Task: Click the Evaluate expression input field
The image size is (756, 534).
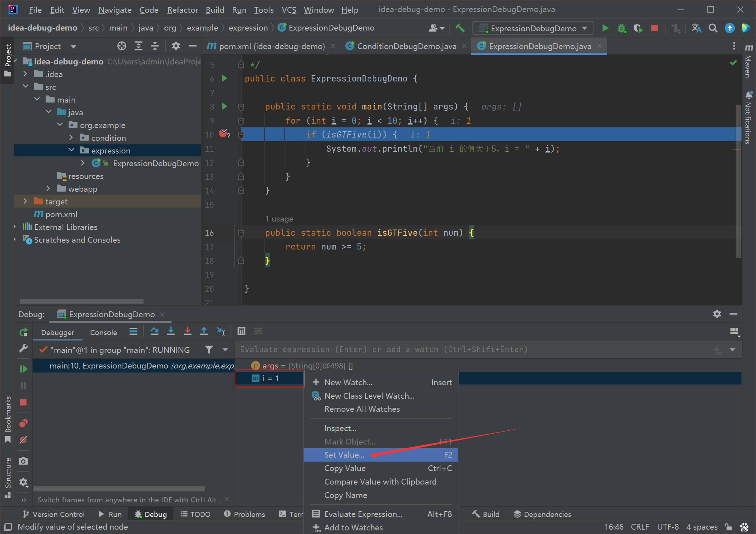Action: 473,350
